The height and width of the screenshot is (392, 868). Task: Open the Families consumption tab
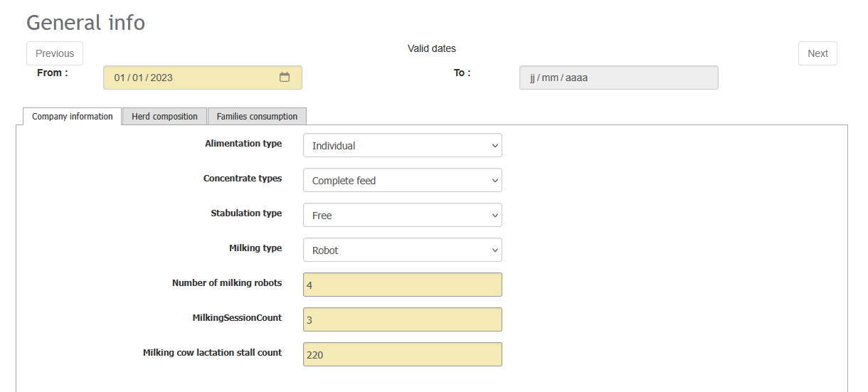[x=257, y=117]
